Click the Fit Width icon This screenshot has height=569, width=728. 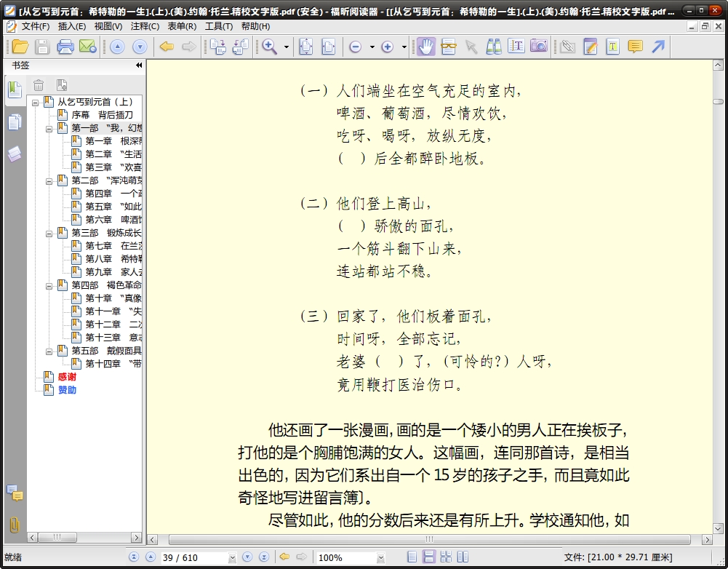click(x=328, y=47)
